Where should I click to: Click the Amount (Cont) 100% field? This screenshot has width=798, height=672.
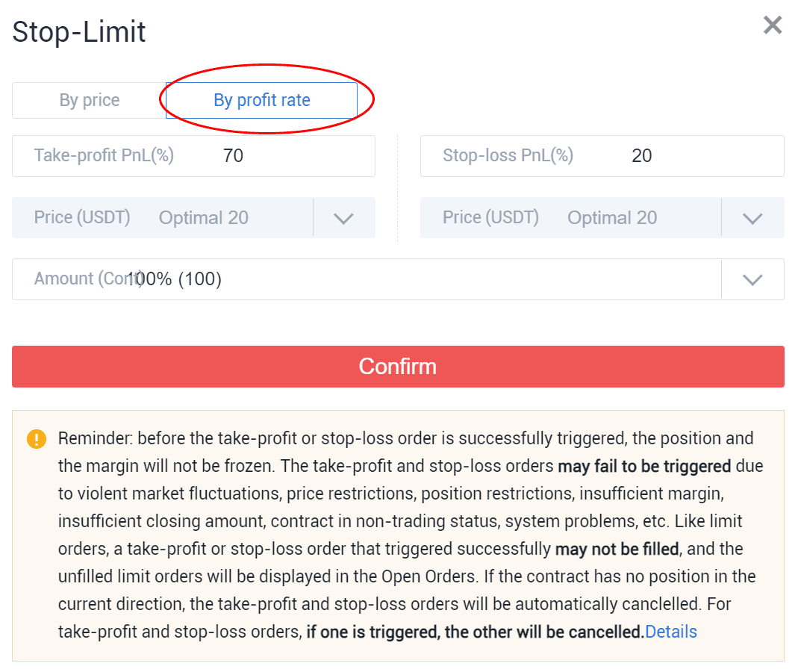(x=367, y=279)
